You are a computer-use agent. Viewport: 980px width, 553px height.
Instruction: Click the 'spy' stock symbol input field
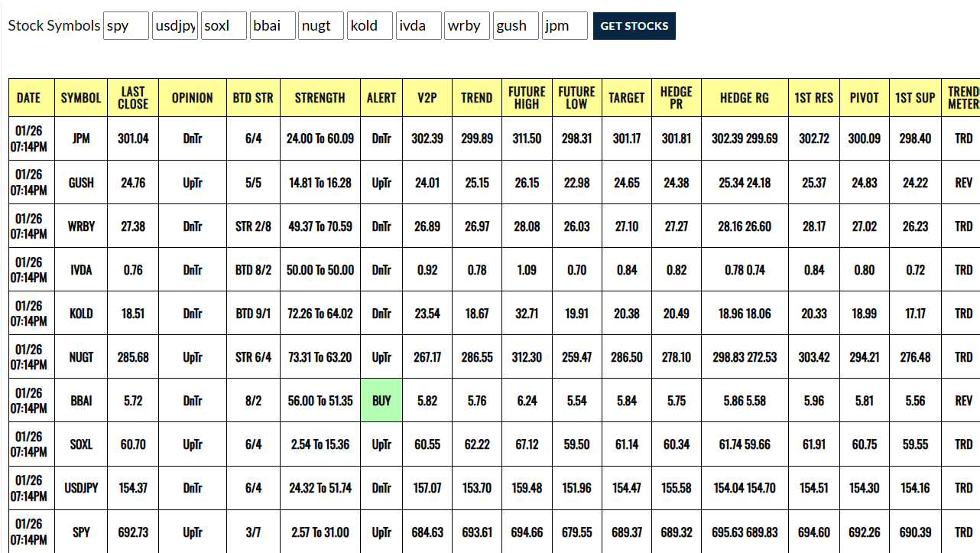point(126,26)
